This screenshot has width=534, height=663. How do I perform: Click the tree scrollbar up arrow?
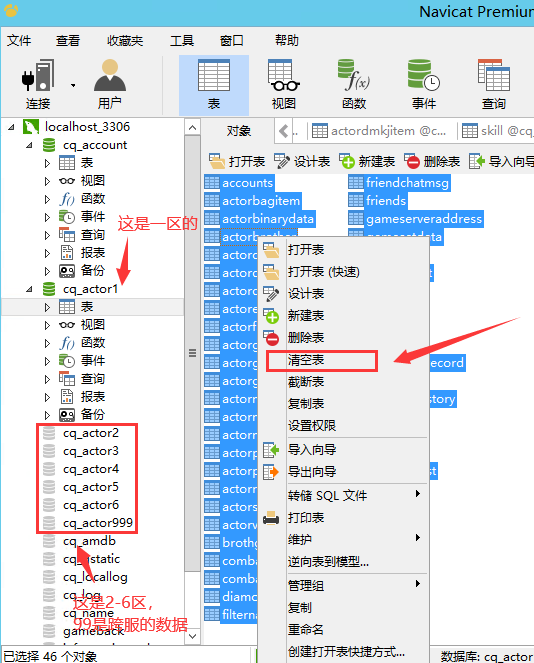click(192, 127)
